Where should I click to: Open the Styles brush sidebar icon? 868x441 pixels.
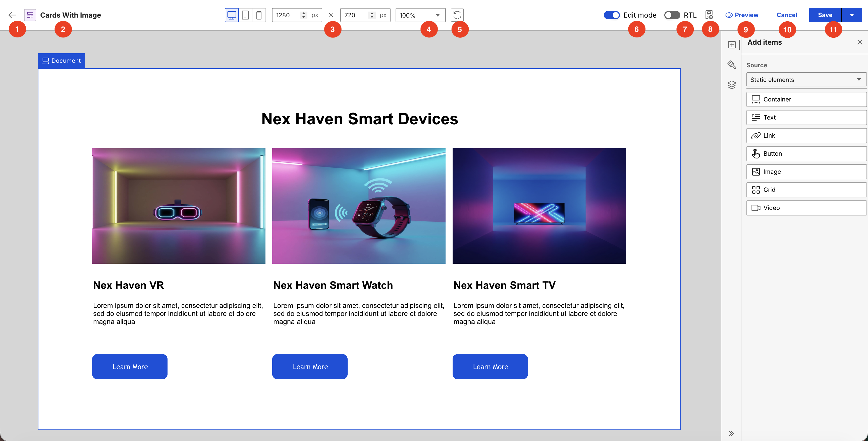tap(732, 65)
